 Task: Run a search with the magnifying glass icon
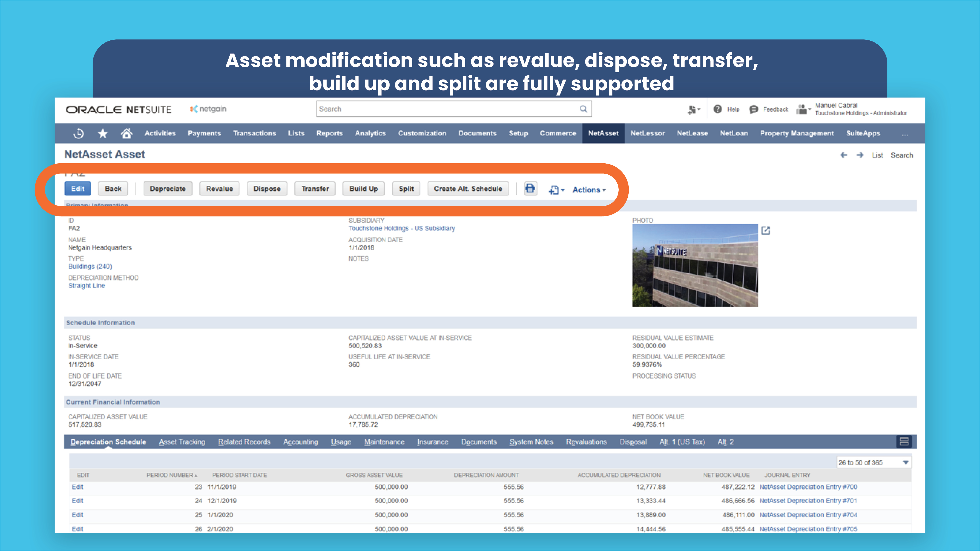click(583, 109)
